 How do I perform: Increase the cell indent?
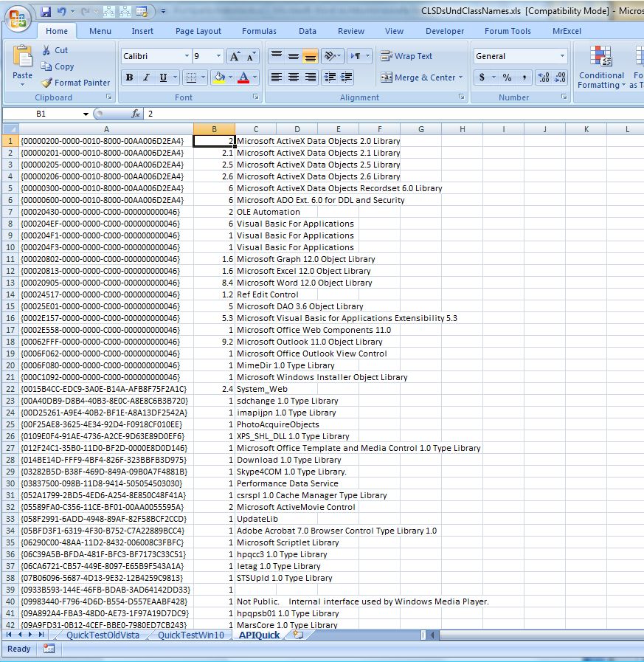[346, 77]
